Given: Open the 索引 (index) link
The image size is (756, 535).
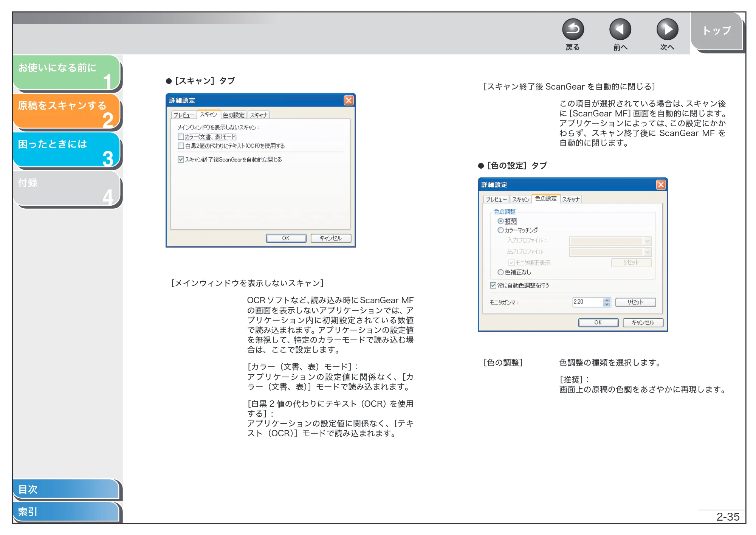Looking at the screenshot, I should click(66, 512).
